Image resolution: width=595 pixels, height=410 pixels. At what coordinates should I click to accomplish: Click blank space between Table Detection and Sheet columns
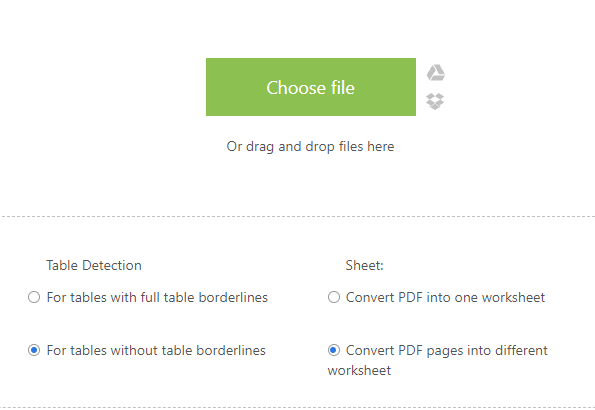click(298, 323)
